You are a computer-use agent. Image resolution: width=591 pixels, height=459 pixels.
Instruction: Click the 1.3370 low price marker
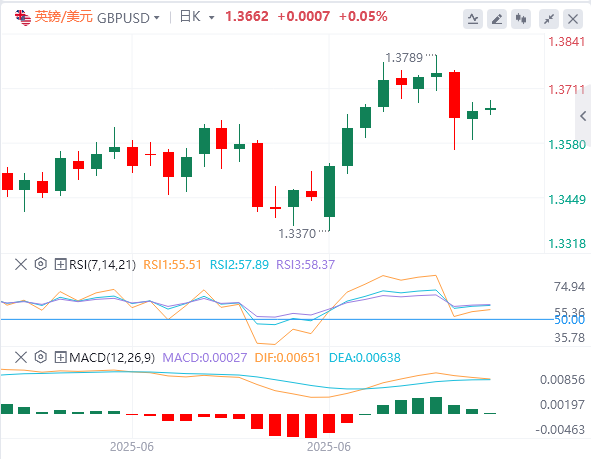coord(297,234)
